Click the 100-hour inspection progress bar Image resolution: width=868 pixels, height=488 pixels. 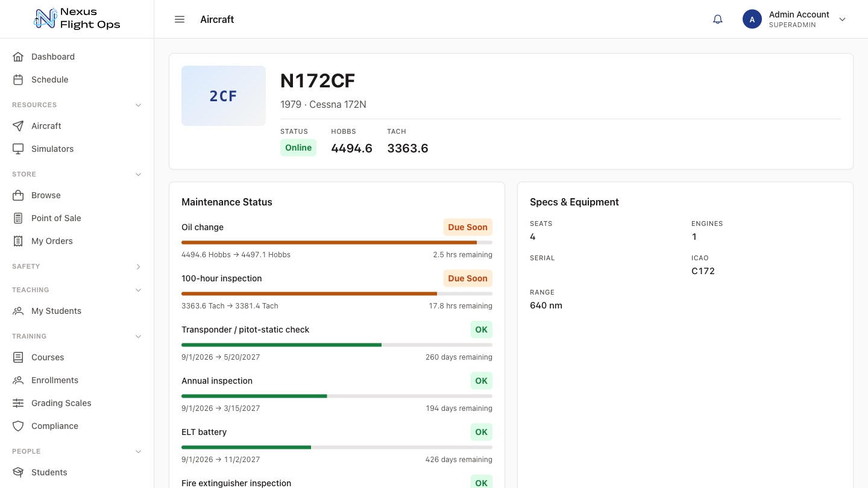[337, 293]
